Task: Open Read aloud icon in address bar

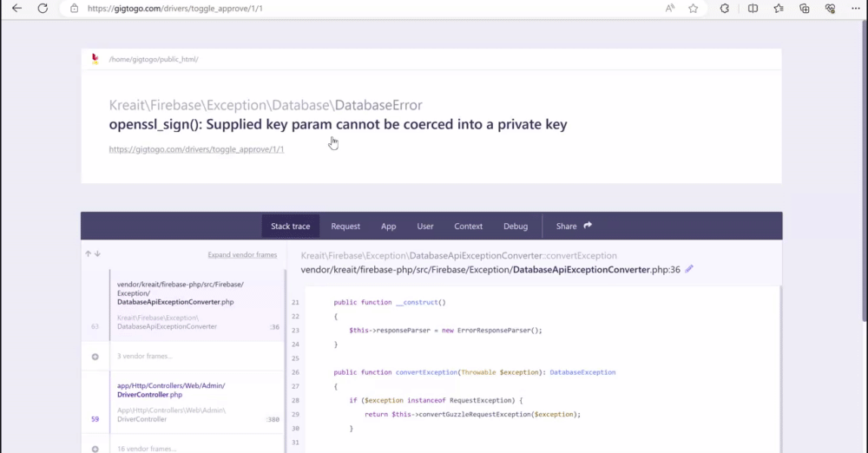Action: click(670, 9)
